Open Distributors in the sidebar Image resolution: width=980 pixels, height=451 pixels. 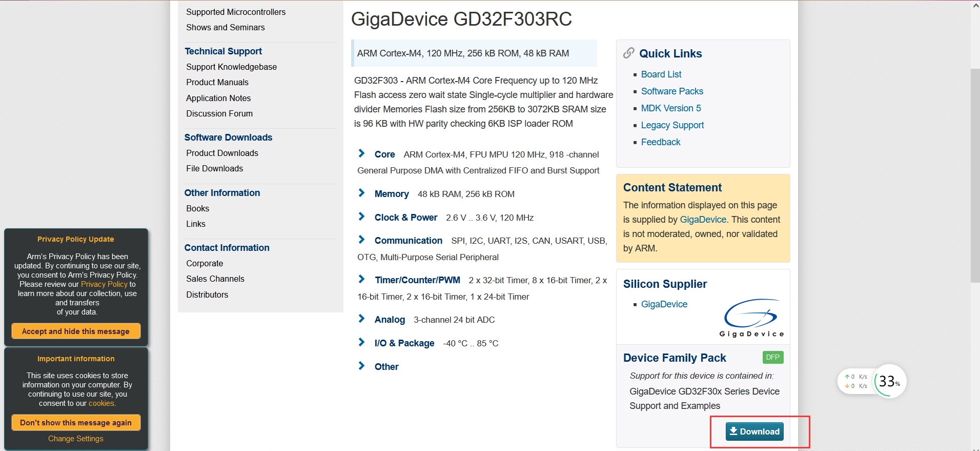point(207,295)
